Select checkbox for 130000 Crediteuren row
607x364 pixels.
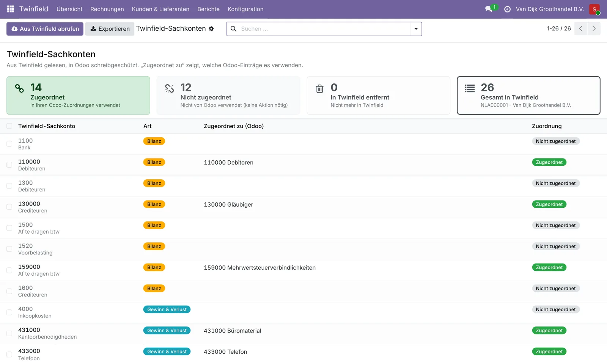(x=9, y=207)
